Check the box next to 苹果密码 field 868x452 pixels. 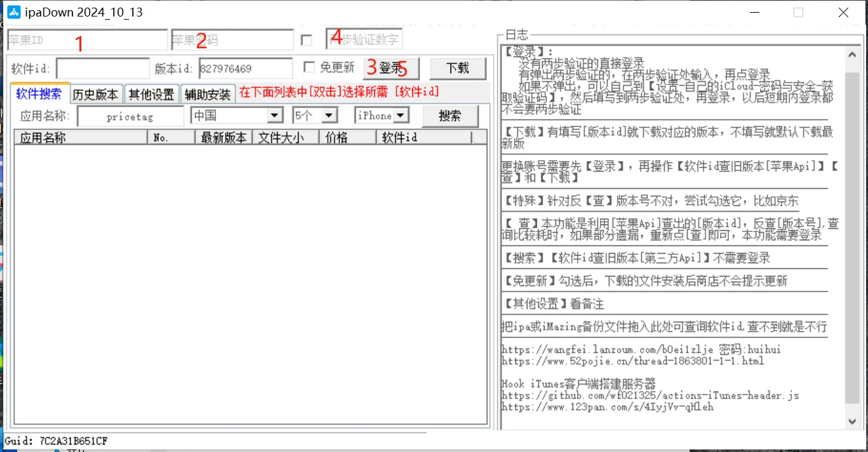click(307, 39)
